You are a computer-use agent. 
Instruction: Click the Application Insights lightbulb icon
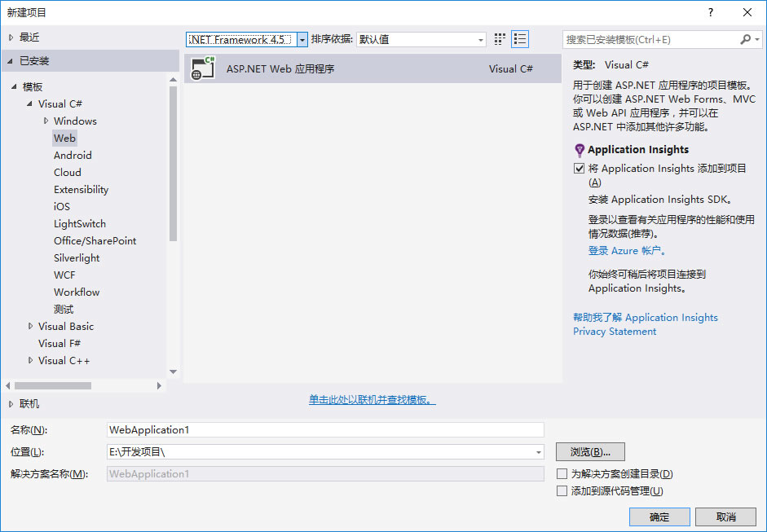pos(580,150)
